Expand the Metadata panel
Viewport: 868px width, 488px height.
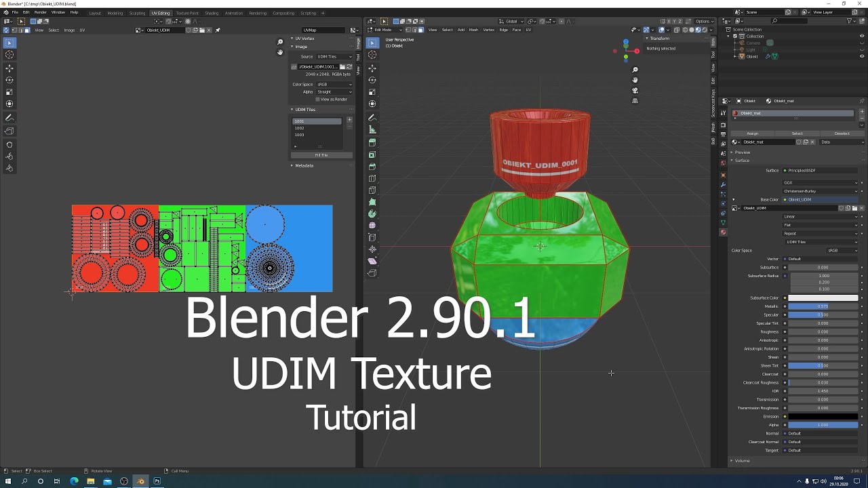(x=303, y=166)
